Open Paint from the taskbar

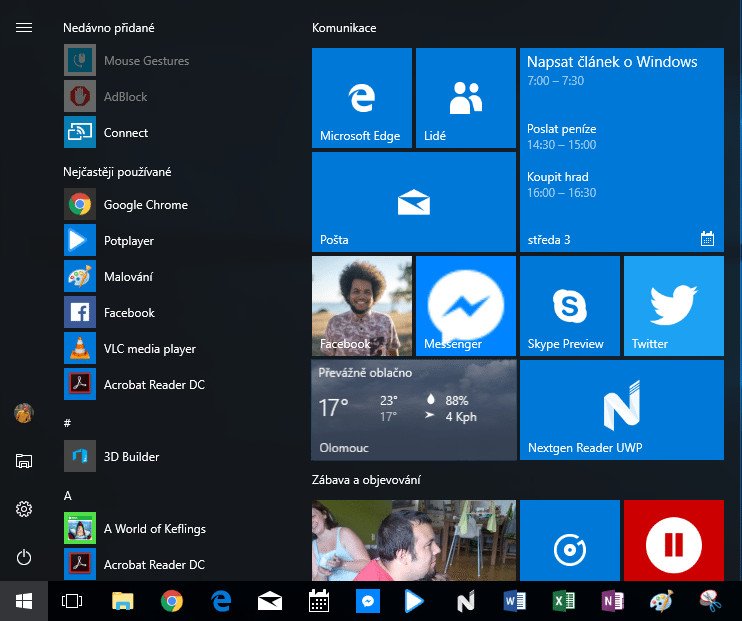click(x=661, y=601)
